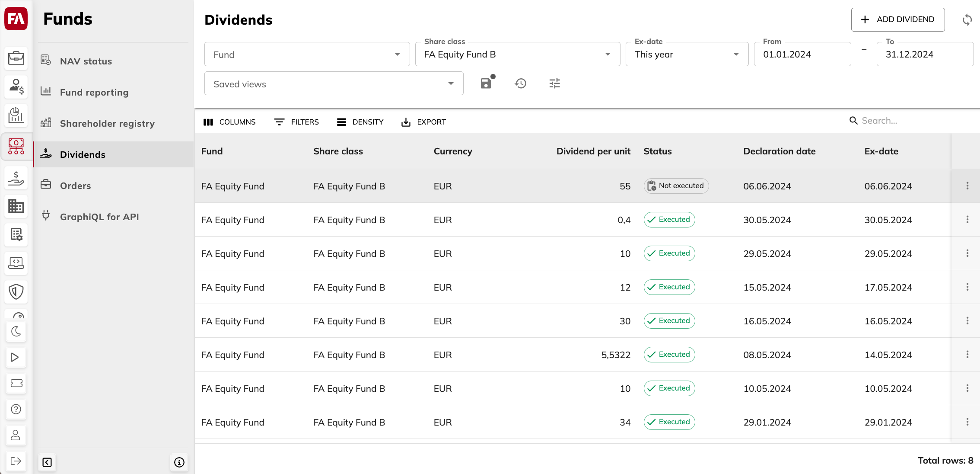Click the 5,5322 dividend value

point(616,355)
